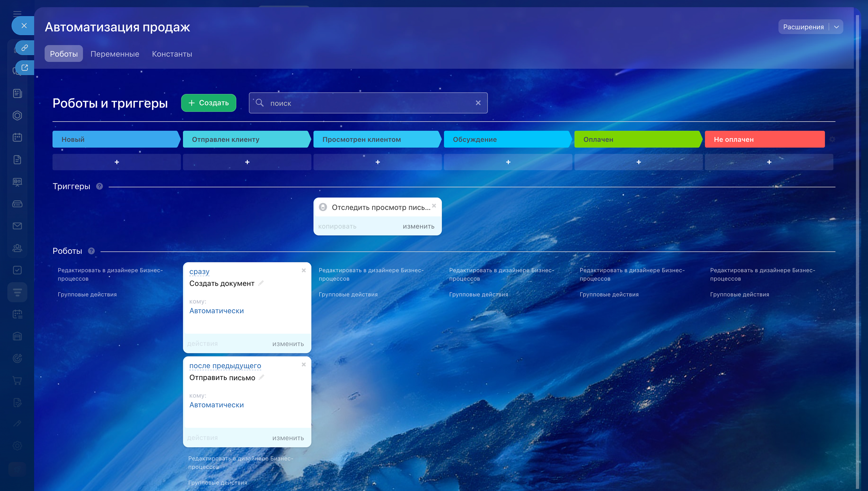Remove the Отследить просмотр письма trigger
This screenshot has height=491, width=868.
click(434, 206)
